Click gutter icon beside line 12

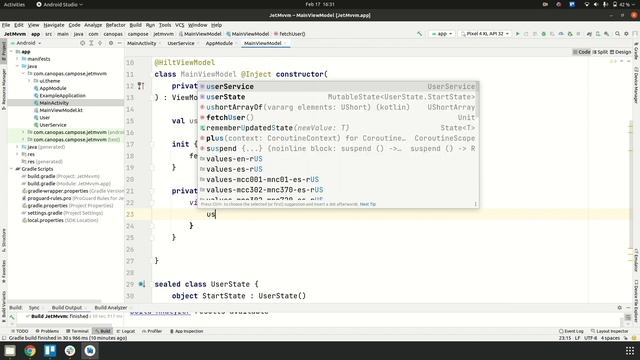tap(141, 86)
